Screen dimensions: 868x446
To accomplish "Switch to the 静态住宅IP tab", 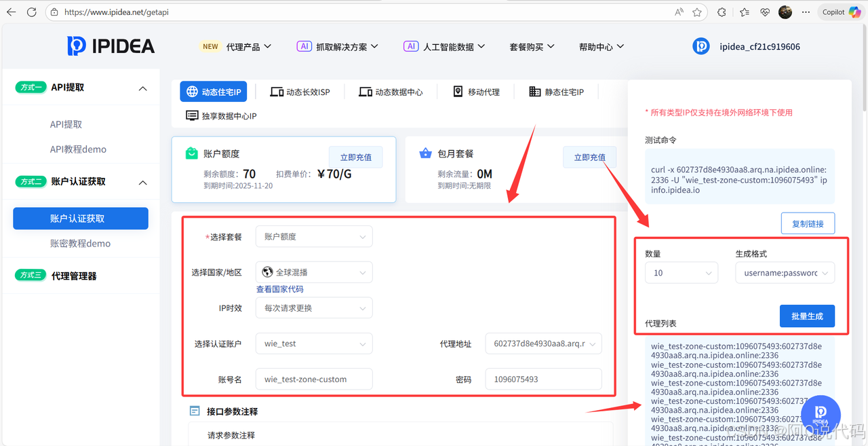I will [556, 92].
